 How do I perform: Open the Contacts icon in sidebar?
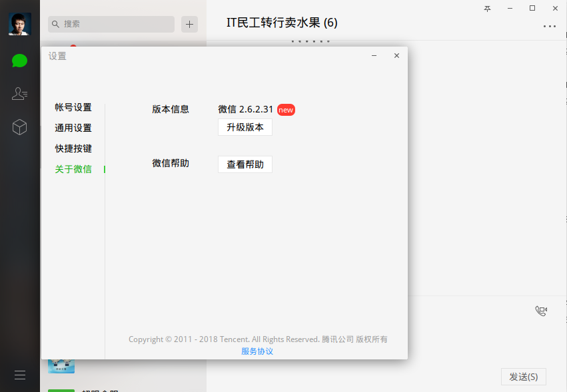click(x=19, y=94)
